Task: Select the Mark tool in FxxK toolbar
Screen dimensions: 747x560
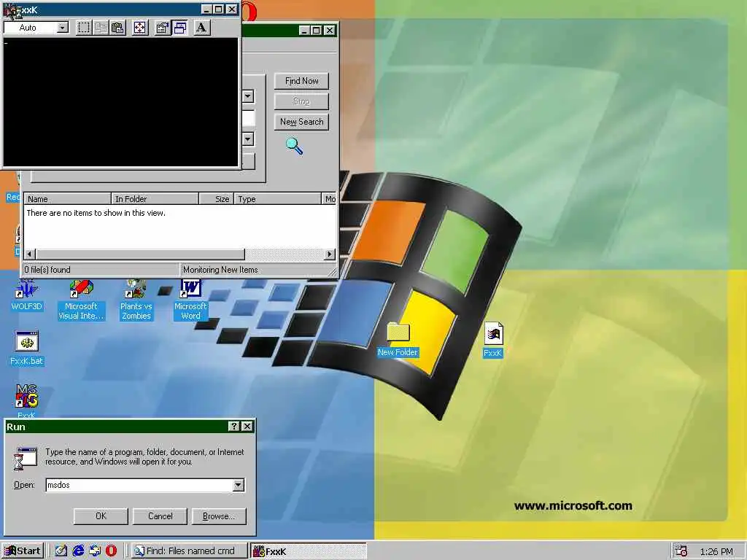Action: tap(83, 28)
